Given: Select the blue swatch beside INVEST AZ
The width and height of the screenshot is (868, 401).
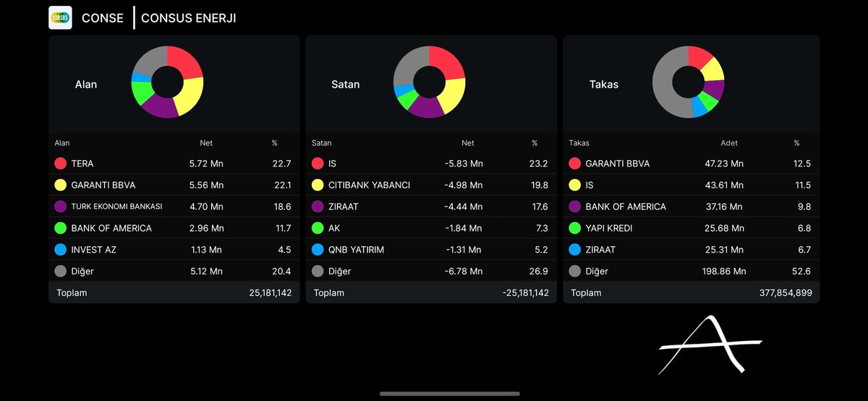Looking at the screenshot, I should [61, 250].
